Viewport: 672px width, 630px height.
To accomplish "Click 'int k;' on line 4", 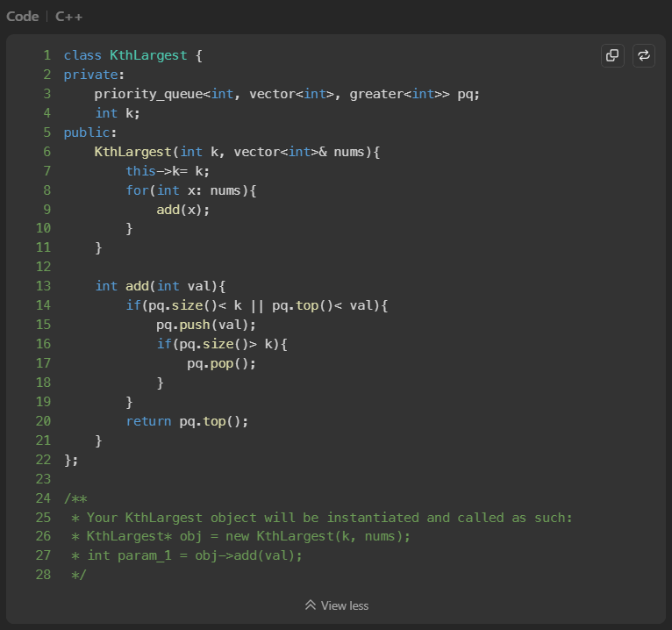I will (x=118, y=113).
